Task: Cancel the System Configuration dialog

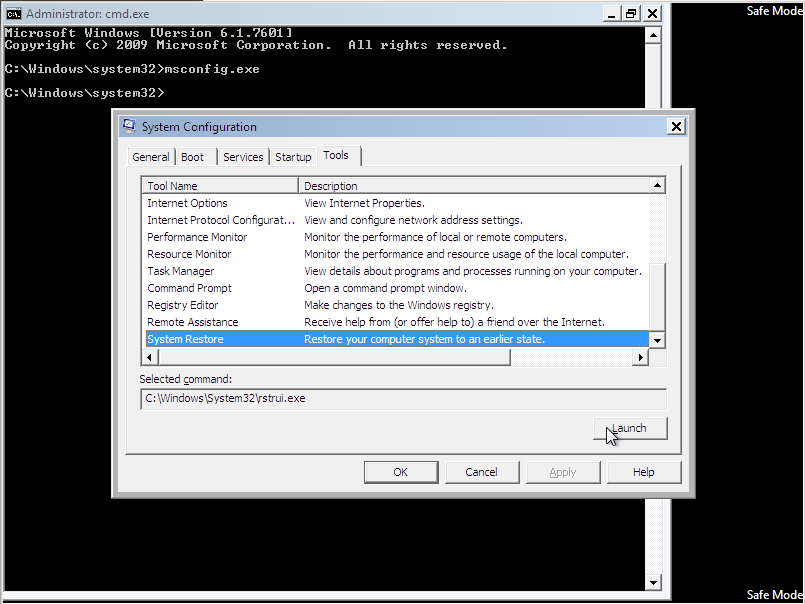Action: 481,472
